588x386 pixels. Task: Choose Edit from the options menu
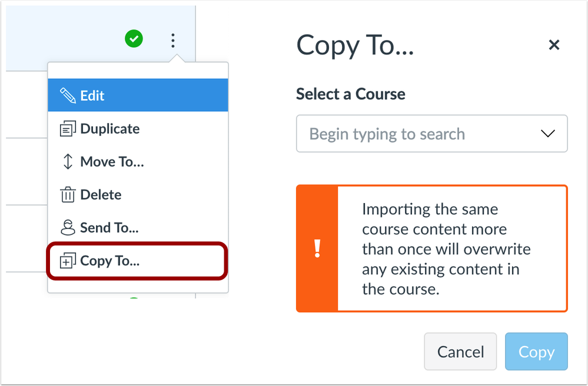pos(138,95)
